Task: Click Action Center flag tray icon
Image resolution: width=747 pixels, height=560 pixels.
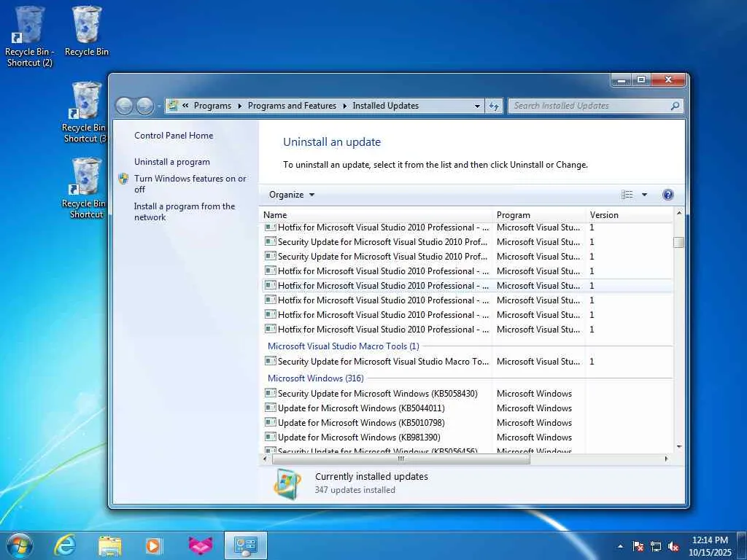Action: (638, 546)
